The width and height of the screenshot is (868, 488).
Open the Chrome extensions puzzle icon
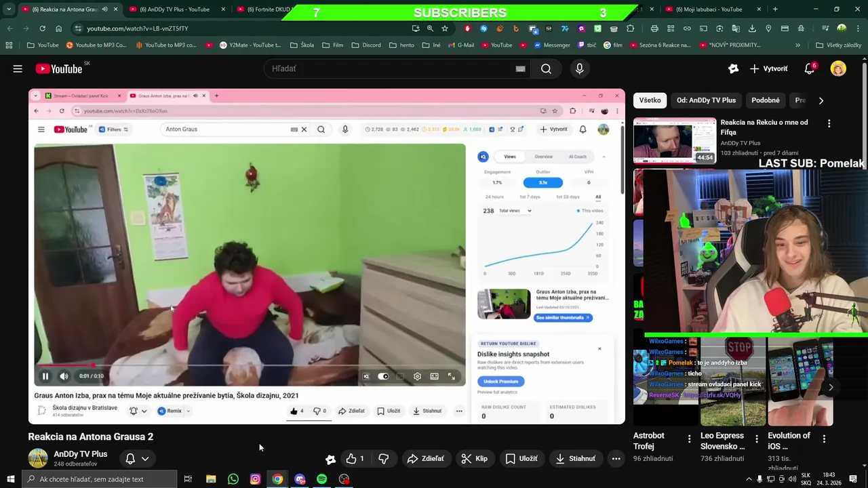(x=631, y=28)
